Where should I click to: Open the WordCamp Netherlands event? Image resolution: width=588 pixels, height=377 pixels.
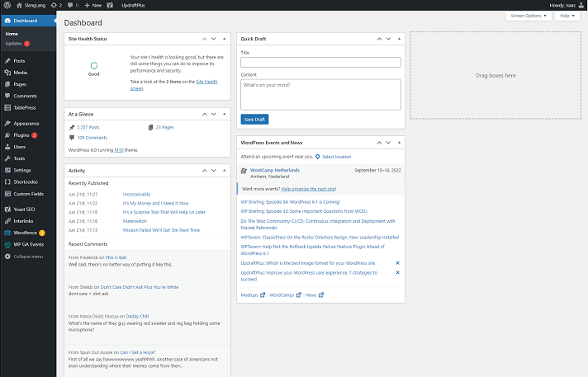[x=275, y=170]
